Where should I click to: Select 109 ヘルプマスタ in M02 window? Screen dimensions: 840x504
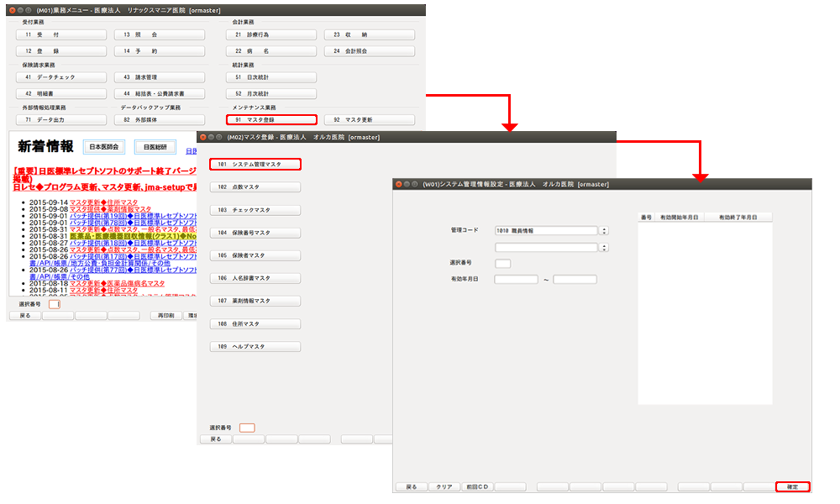tap(255, 347)
